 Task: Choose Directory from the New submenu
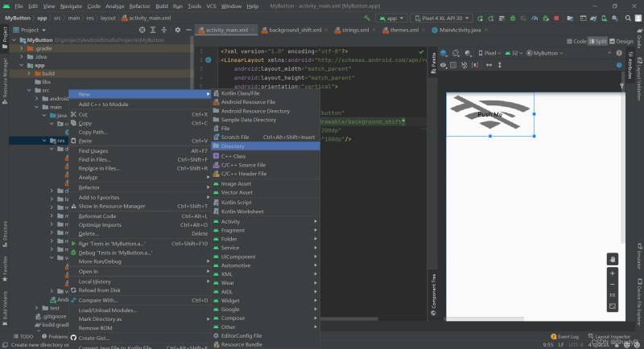(233, 146)
